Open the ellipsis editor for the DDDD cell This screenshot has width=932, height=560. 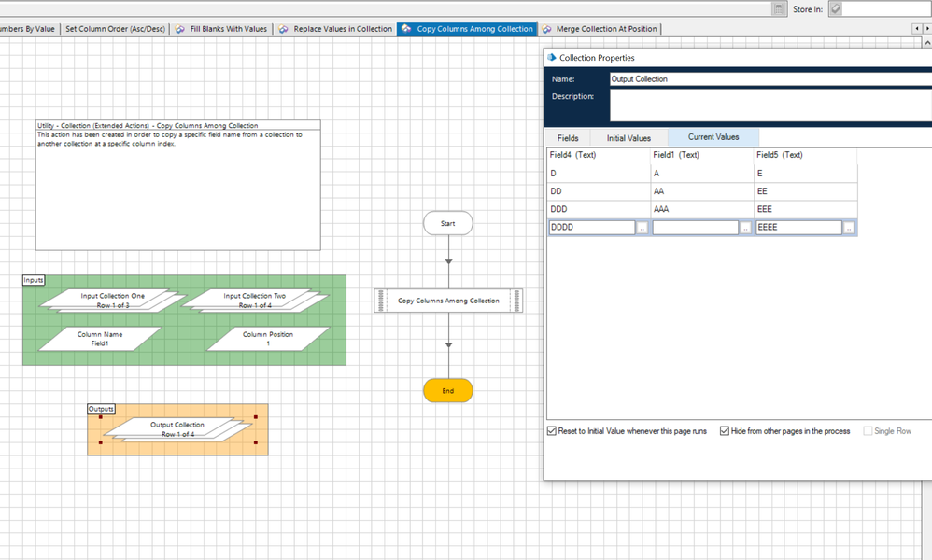(642, 228)
